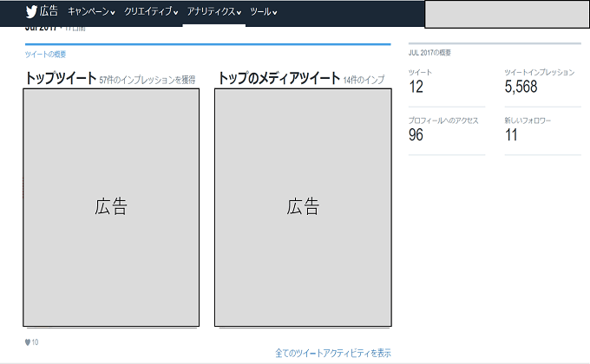Click 57件のインプレッションを獲得 text
The height and width of the screenshot is (364, 590).
point(147,80)
